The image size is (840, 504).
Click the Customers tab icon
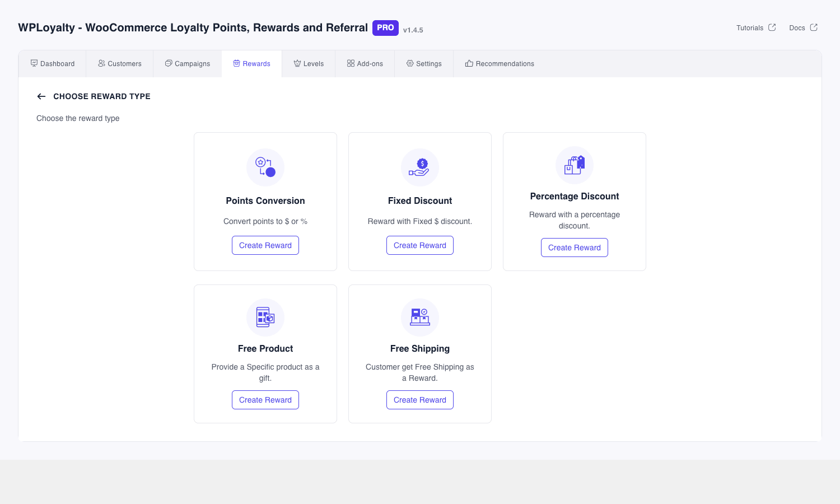click(101, 63)
